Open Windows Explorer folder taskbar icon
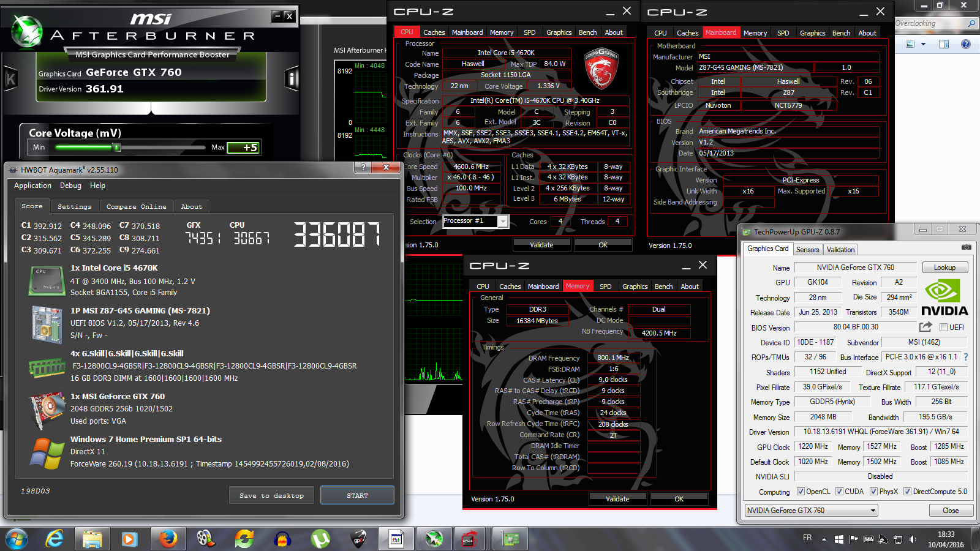 pos(92,539)
